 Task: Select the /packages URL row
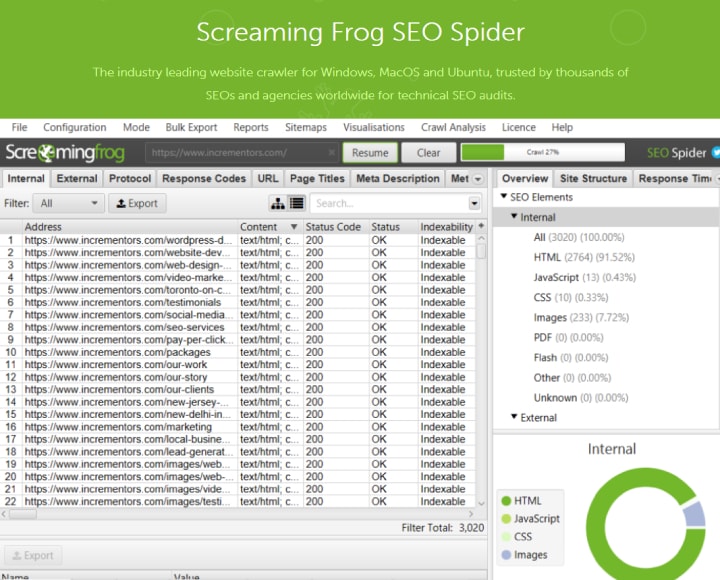click(x=238, y=352)
